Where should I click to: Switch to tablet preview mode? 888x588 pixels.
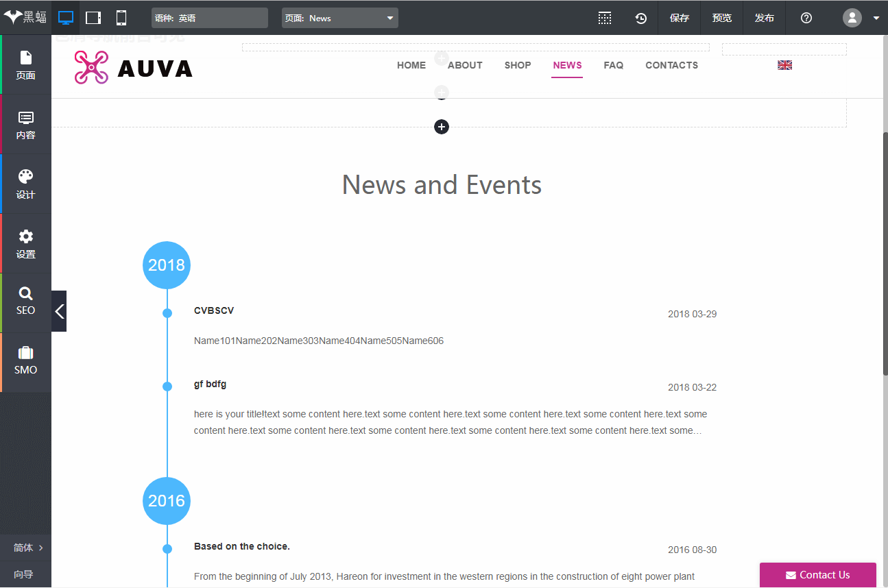click(x=93, y=18)
